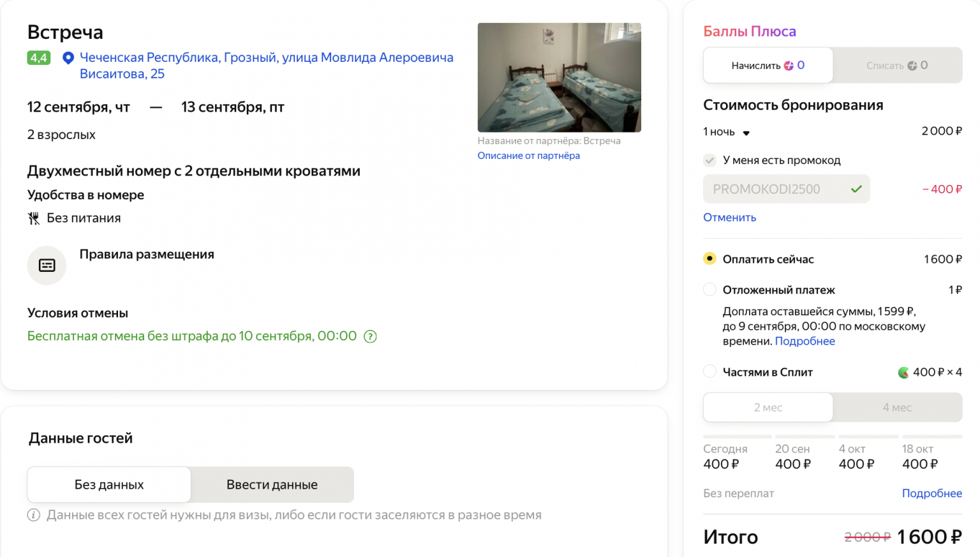The width and height of the screenshot is (980, 557).
Task: Click the crossed-out 2 000 ₽ price
Action: point(867,538)
